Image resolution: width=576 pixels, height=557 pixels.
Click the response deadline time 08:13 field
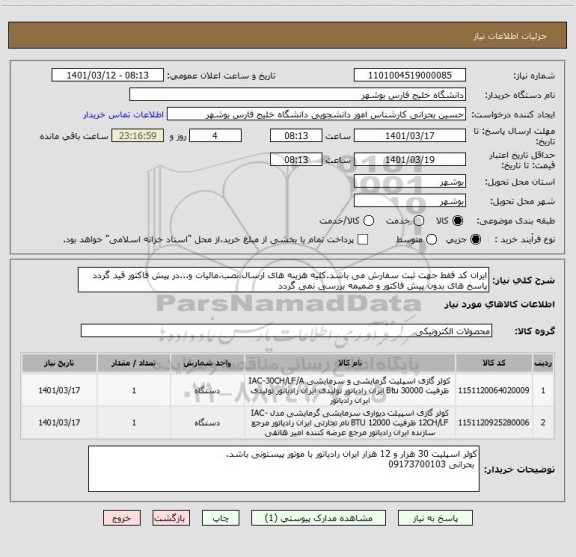point(296,136)
